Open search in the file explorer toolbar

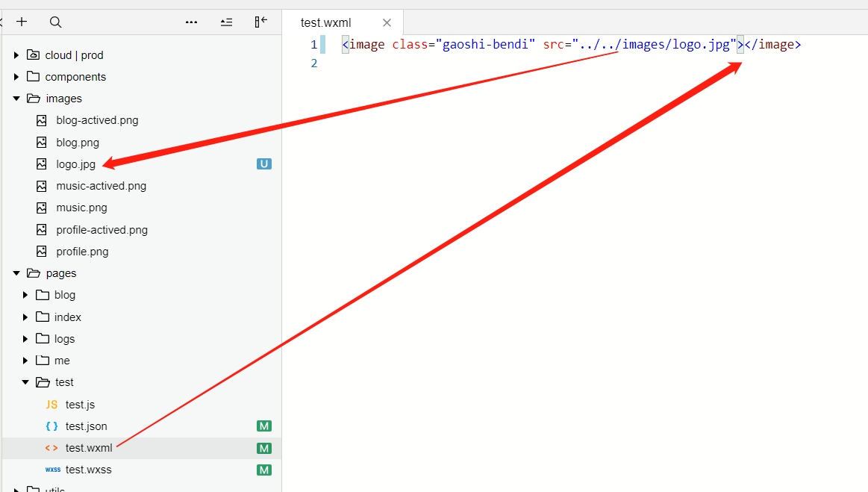(x=55, y=22)
